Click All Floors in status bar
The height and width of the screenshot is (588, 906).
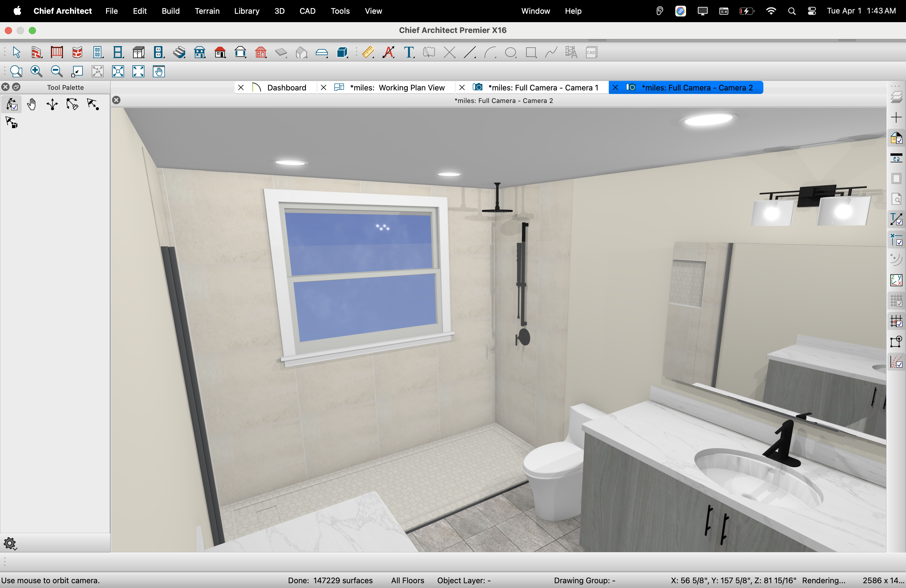click(x=407, y=581)
